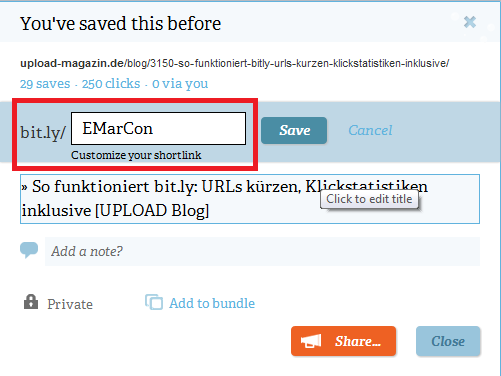The image size is (501, 376).
Task: Open the upload-magazin.de long URL link
Action: pyautogui.click(x=235, y=63)
